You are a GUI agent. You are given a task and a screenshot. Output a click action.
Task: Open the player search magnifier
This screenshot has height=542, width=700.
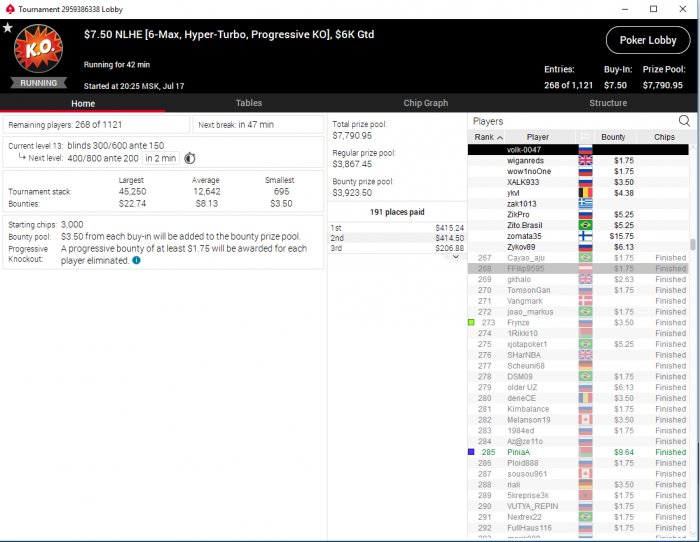coord(684,121)
